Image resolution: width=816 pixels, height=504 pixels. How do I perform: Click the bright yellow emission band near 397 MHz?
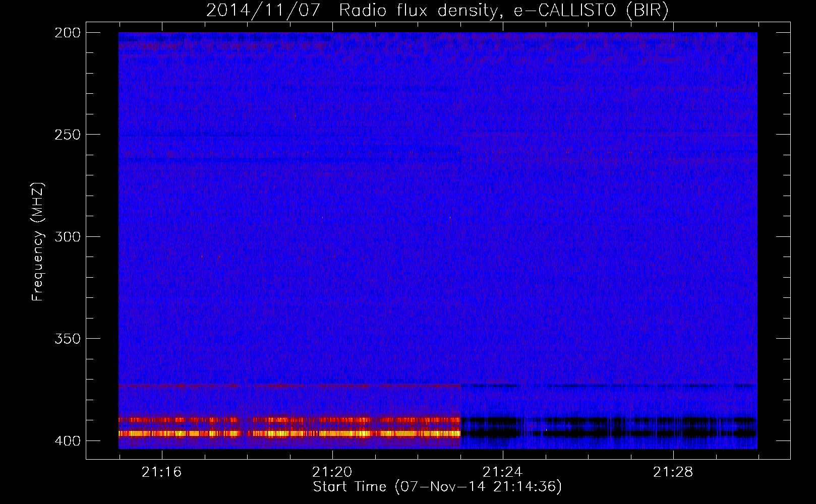coord(289,433)
